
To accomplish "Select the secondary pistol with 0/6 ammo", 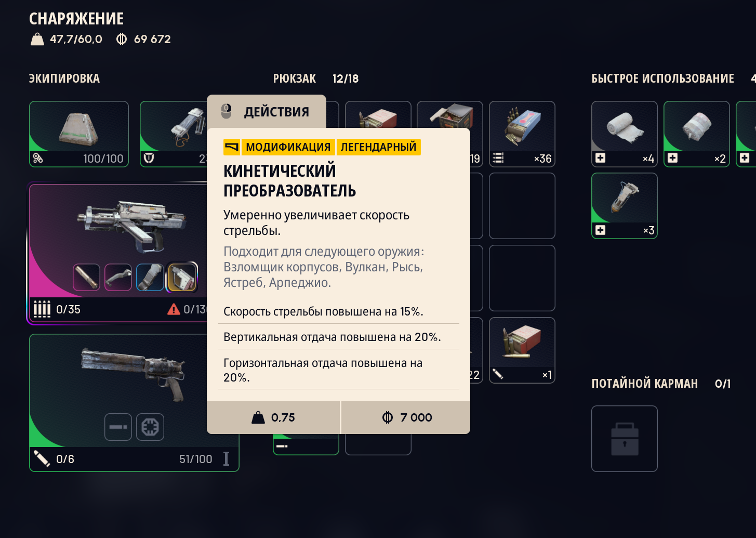I will coord(134,403).
